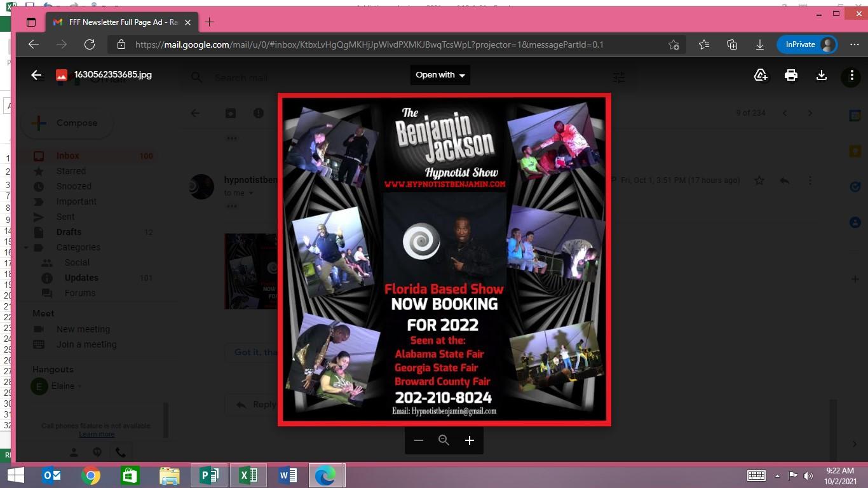Open Drafts folder

point(69,232)
